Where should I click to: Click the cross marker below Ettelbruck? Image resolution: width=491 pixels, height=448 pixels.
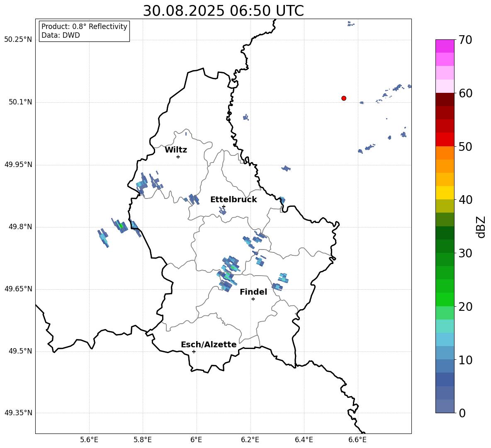pos(224,206)
